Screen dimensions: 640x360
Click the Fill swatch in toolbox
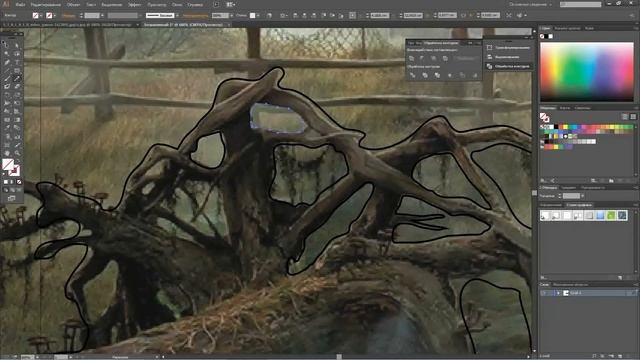point(8,165)
